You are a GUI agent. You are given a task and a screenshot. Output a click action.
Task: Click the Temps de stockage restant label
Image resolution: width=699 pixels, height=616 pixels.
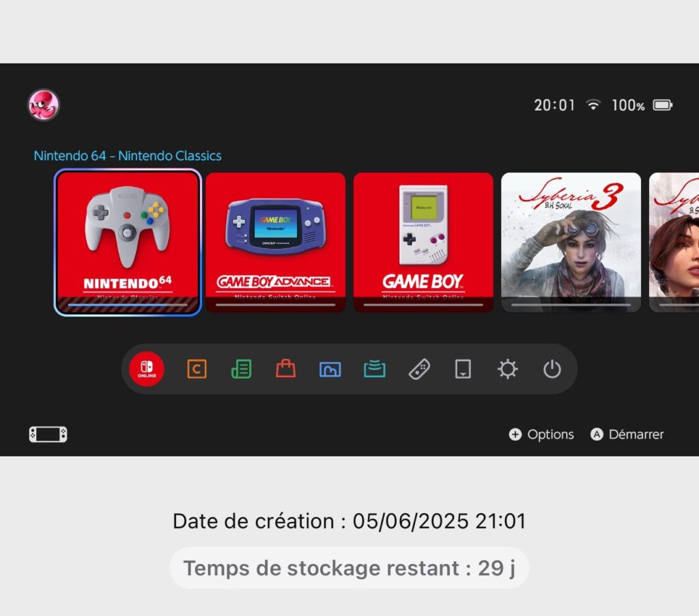tap(349, 568)
